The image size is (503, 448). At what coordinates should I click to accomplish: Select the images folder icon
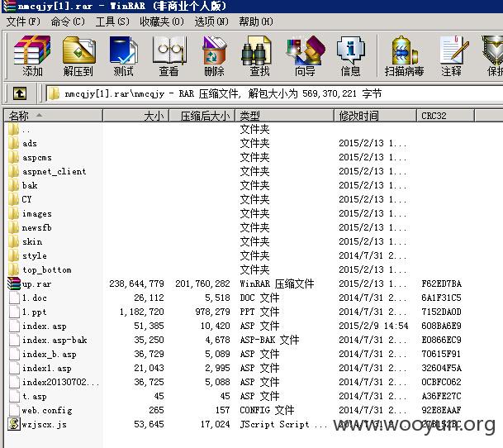click(13, 213)
